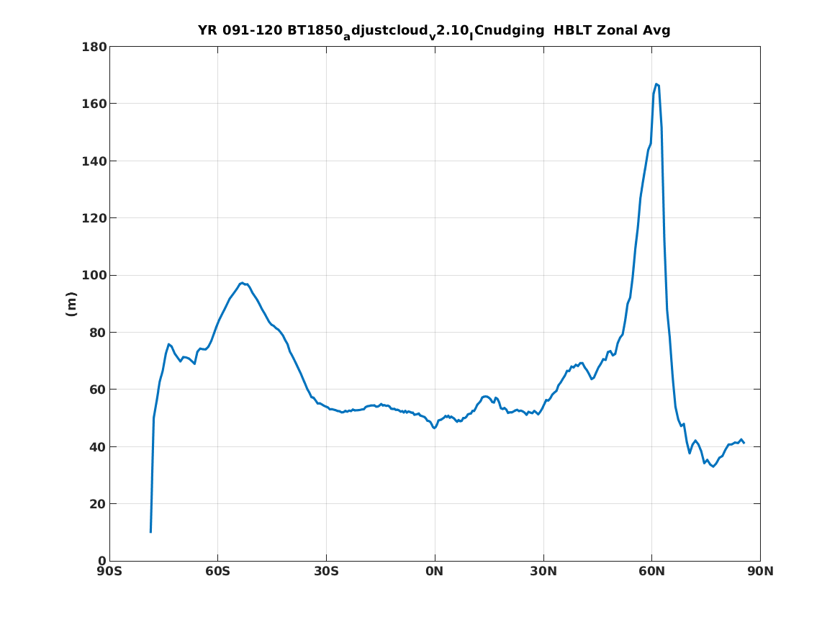The image size is (840, 630).
Task: Click the x-axis tick label 60S
Action: click(x=217, y=572)
